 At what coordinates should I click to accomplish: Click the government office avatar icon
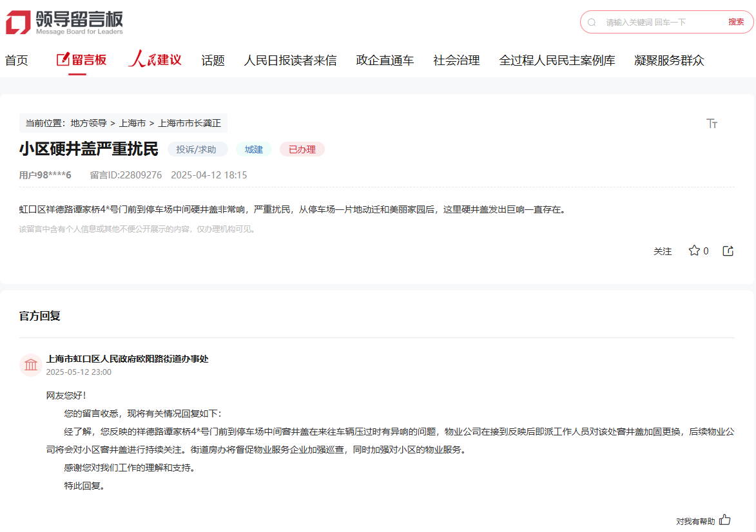coord(31,365)
